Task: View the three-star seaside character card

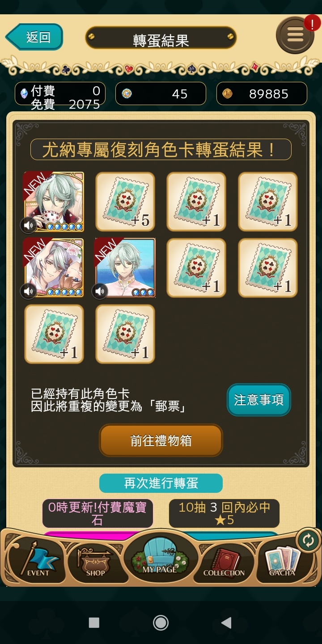Action: (x=125, y=268)
